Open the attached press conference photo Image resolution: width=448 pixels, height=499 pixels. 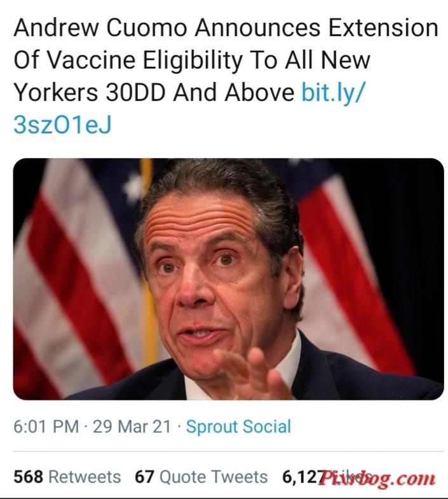click(229, 279)
